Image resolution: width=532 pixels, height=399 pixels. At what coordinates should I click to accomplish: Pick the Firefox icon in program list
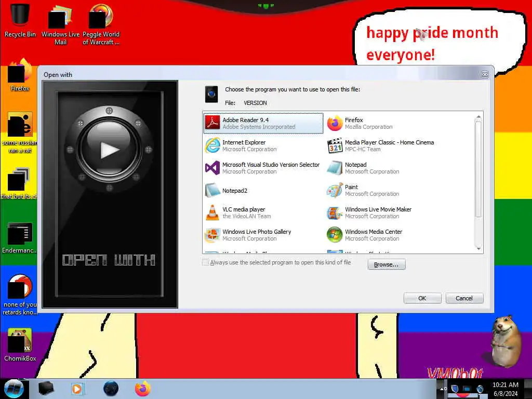335,123
